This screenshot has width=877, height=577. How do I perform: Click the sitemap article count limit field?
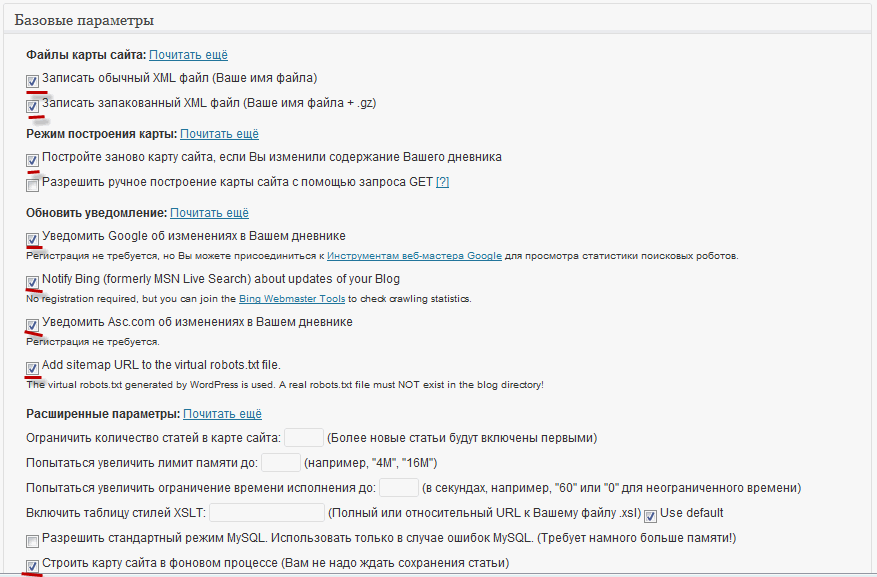[x=304, y=437]
